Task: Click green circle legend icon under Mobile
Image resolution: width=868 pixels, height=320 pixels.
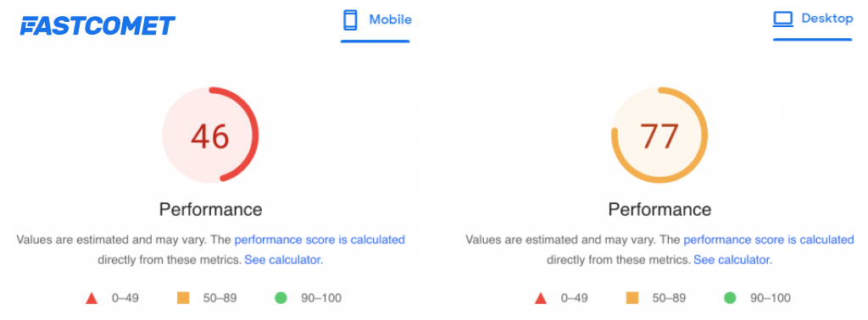Action: point(281,298)
